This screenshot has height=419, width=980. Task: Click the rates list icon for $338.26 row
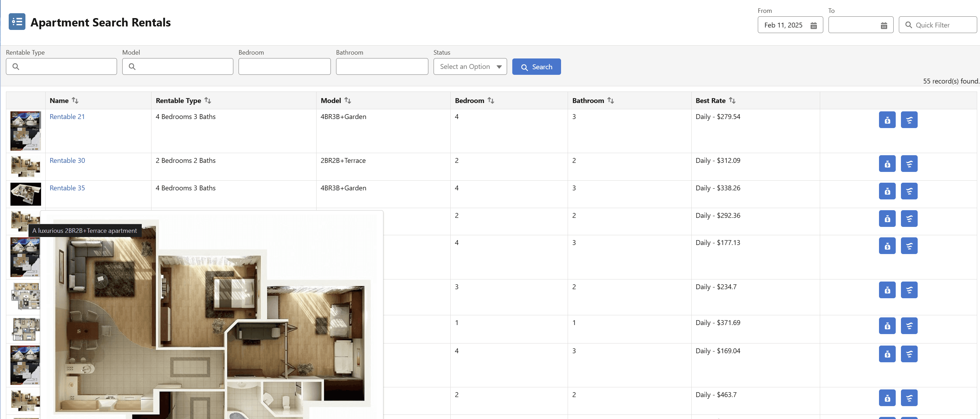tap(909, 191)
